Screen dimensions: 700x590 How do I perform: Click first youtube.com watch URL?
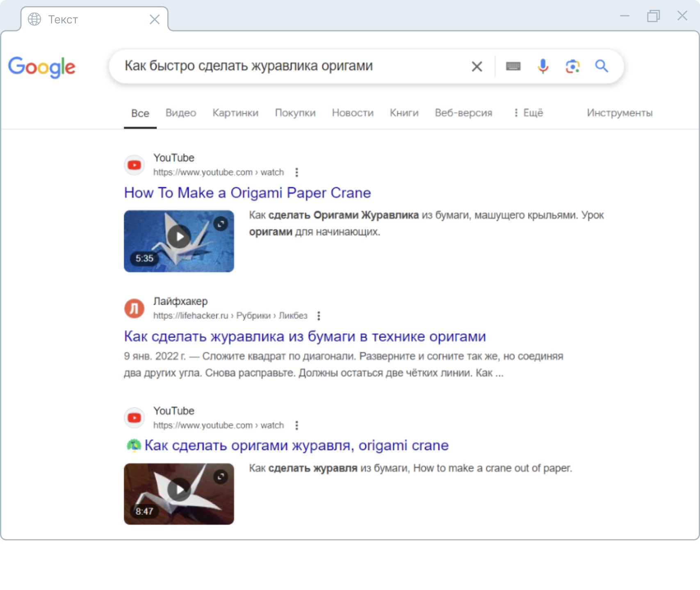click(x=219, y=172)
